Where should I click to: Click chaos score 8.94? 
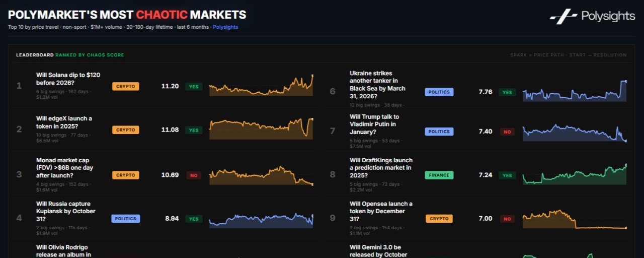coord(172,219)
